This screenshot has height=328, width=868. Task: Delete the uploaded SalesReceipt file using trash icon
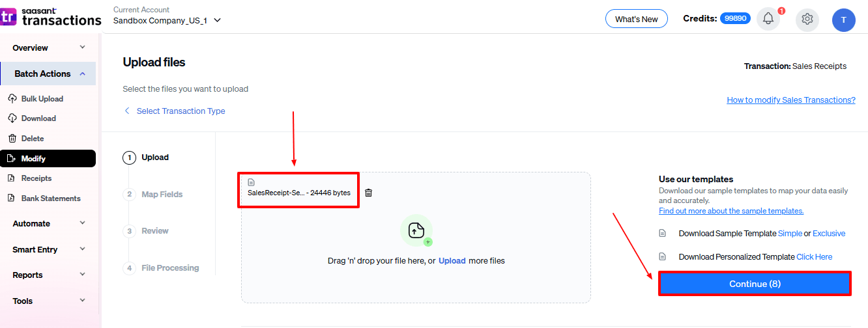pos(368,193)
